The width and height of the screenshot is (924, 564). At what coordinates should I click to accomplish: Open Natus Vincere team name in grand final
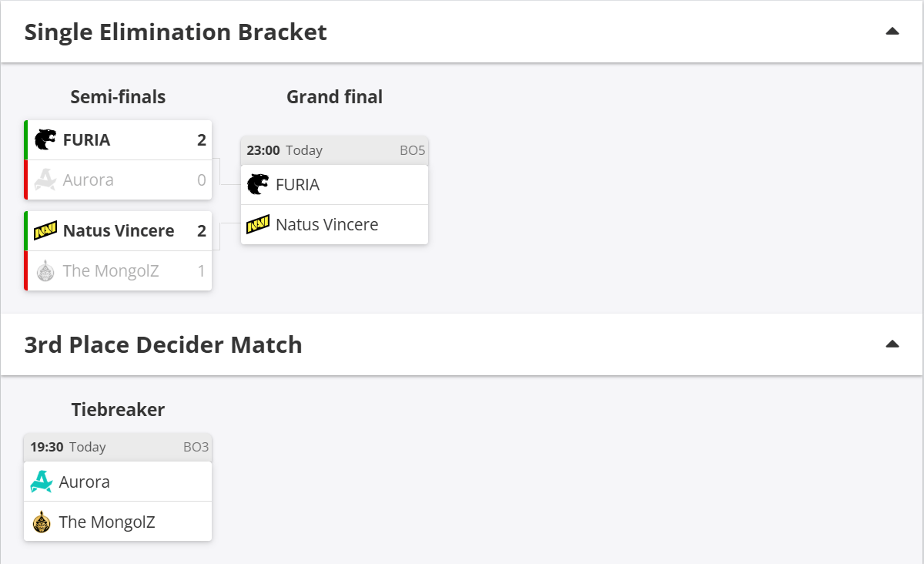[326, 225]
